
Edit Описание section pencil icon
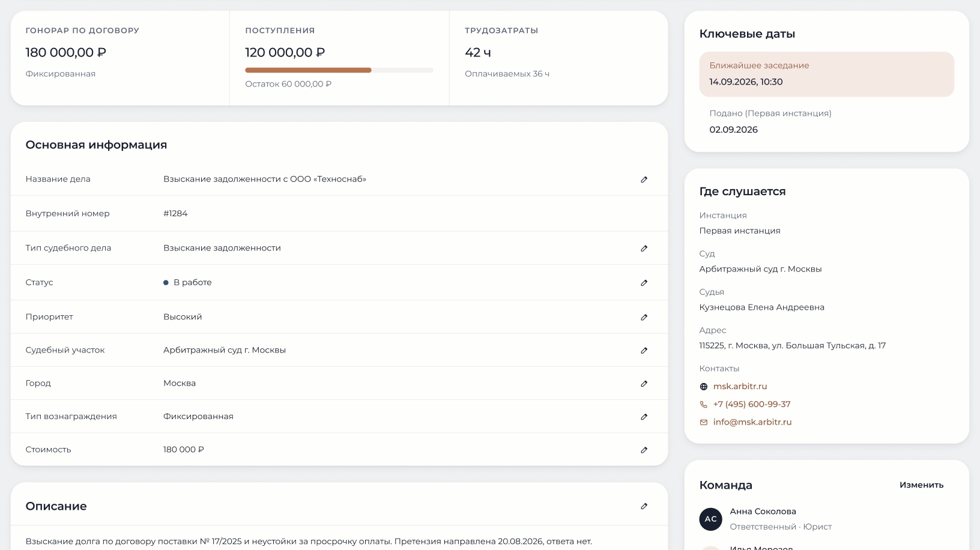(x=644, y=506)
